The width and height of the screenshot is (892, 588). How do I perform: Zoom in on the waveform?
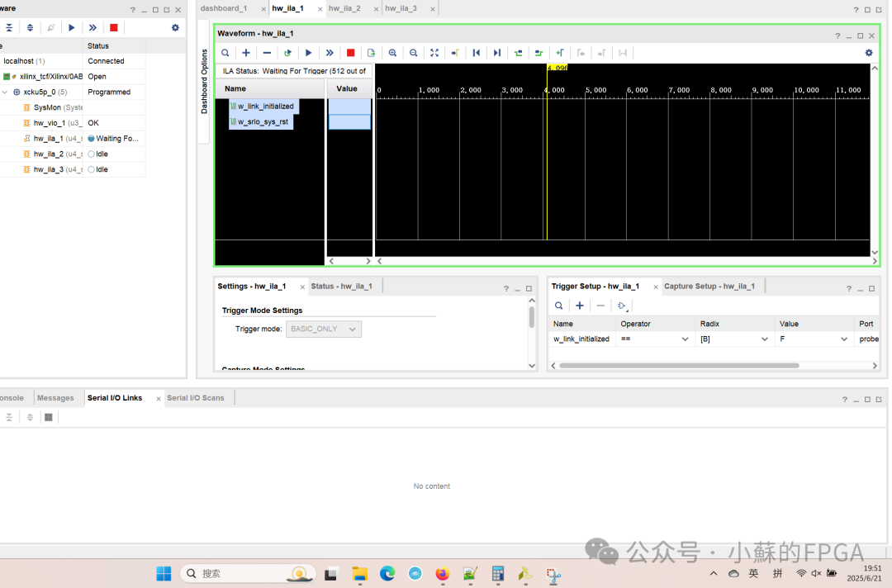tap(392, 52)
